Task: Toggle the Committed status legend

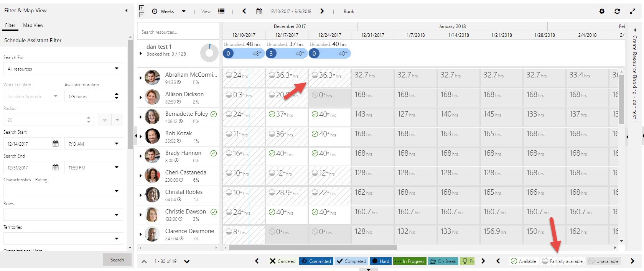Action: 316,261
